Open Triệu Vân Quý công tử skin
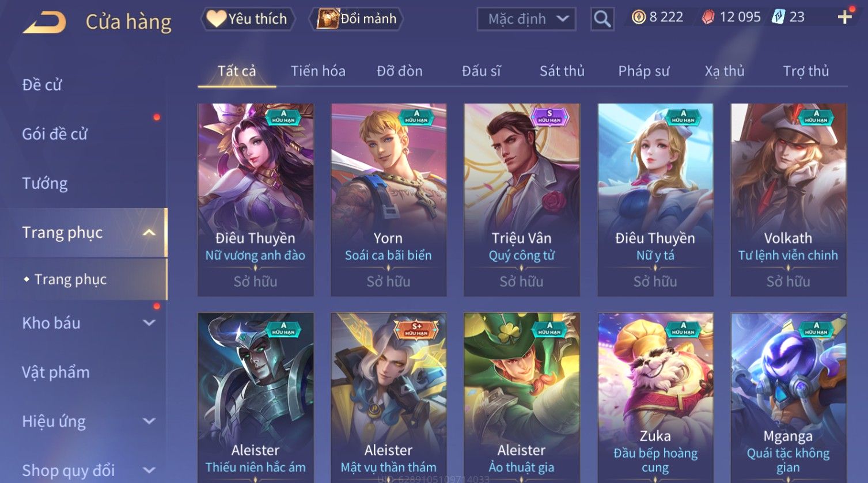 (521, 200)
